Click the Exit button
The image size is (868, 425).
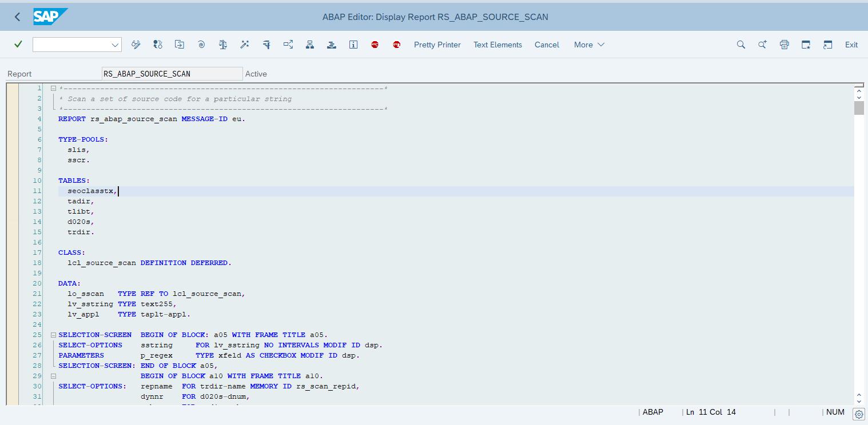851,45
